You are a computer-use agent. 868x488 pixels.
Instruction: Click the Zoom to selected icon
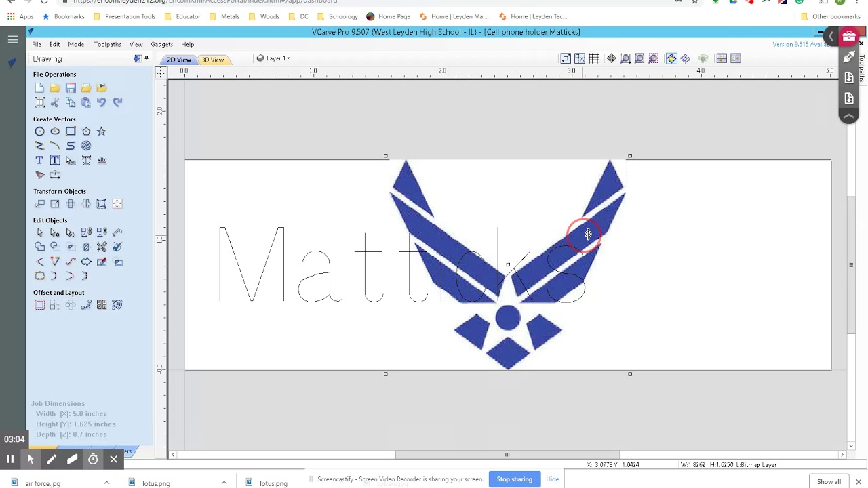(x=654, y=59)
